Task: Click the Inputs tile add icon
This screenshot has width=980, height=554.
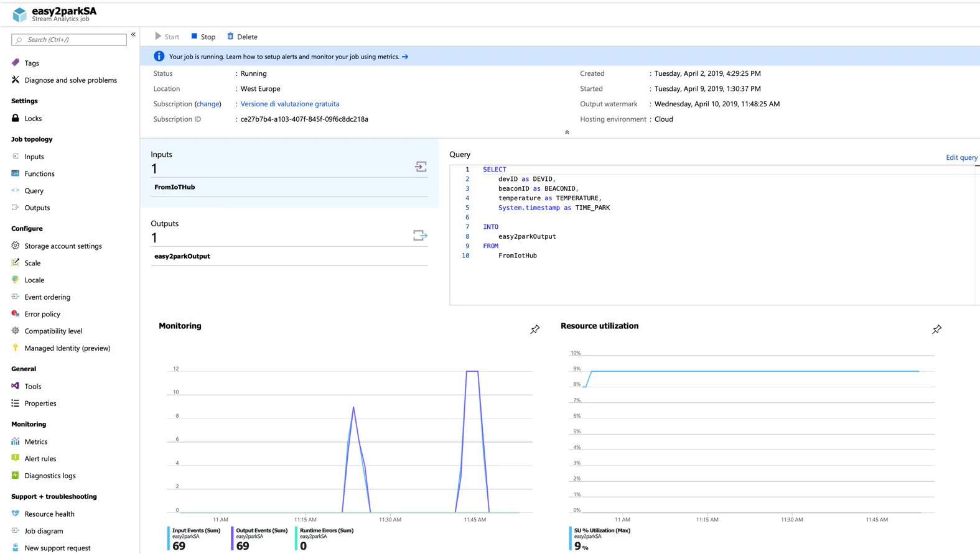Action: coord(421,167)
